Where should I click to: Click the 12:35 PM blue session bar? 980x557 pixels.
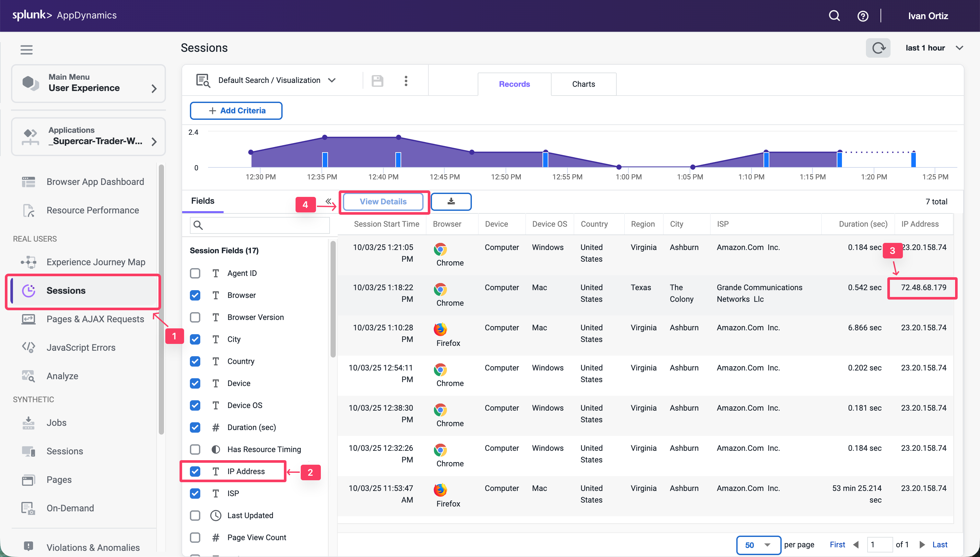(325, 160)
